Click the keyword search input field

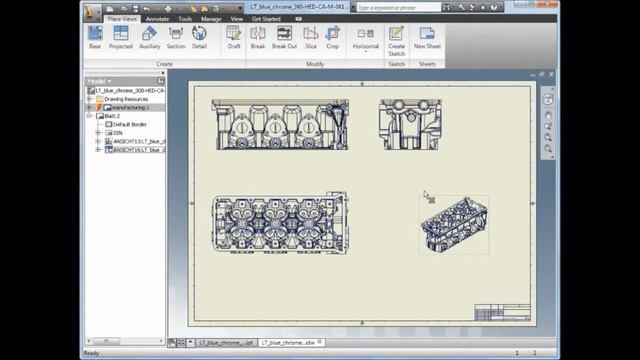point(398,7)
